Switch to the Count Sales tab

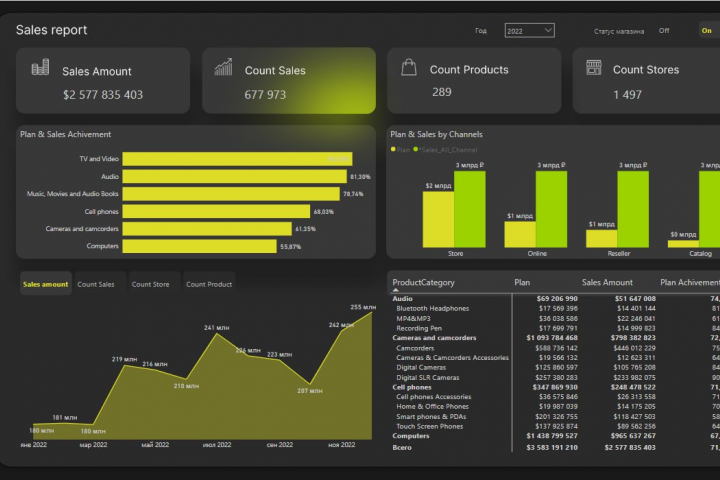click(x=96, y=284)
